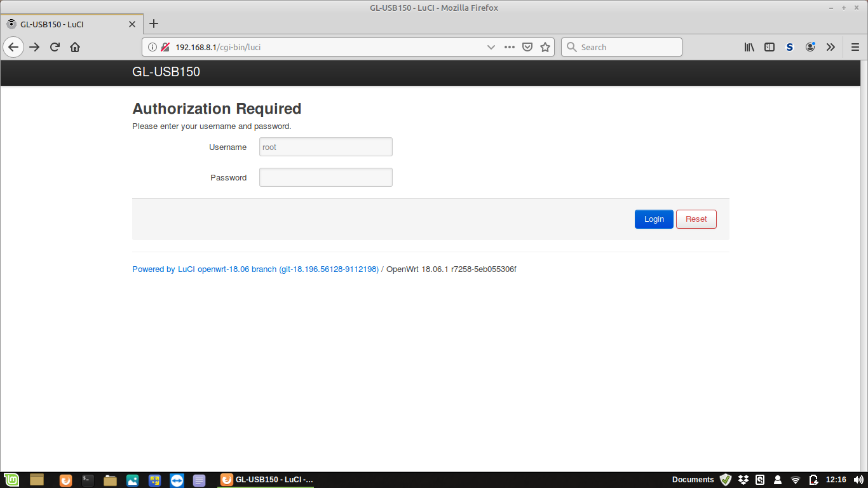Click the Firefox reload page icon
Viewport: 868px width, 488px height.
point(55,47)
